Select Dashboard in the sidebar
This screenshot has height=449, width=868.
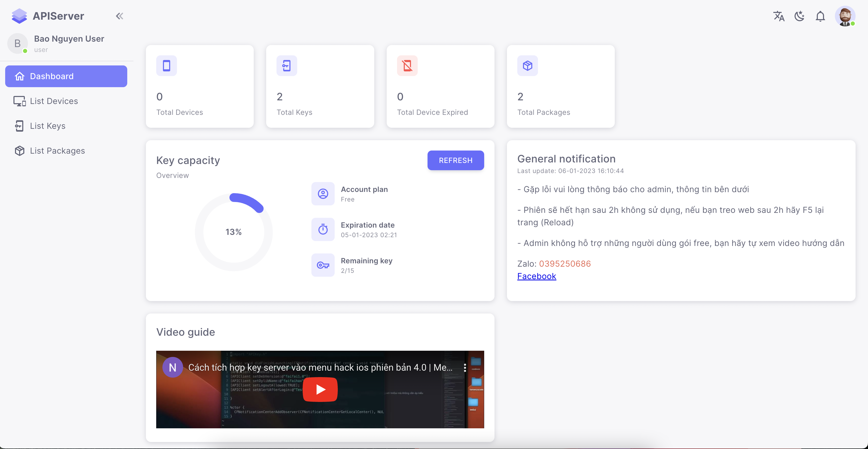[x=66, y=76]
